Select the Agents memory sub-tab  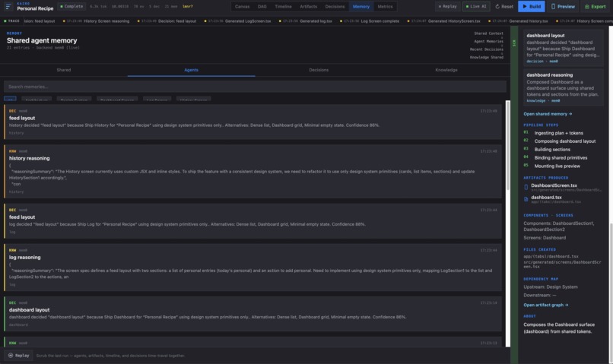(x=191, y=70)
